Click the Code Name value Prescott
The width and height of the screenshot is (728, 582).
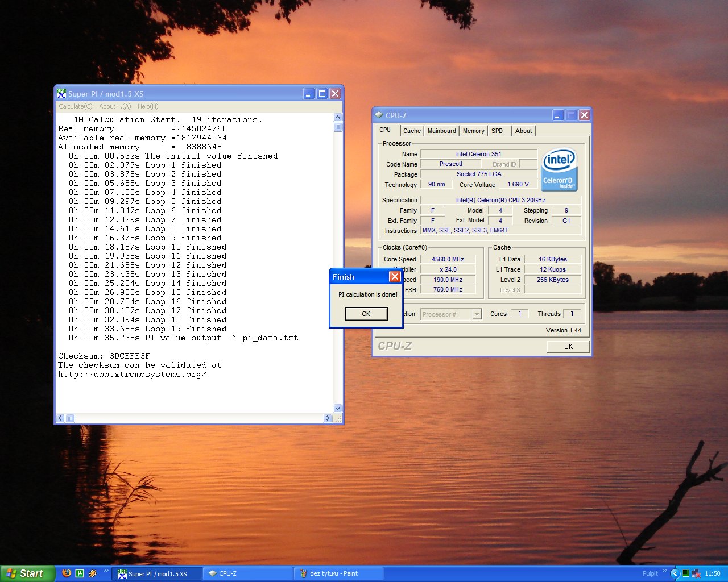pyautogui.click(x=450, y=164)
